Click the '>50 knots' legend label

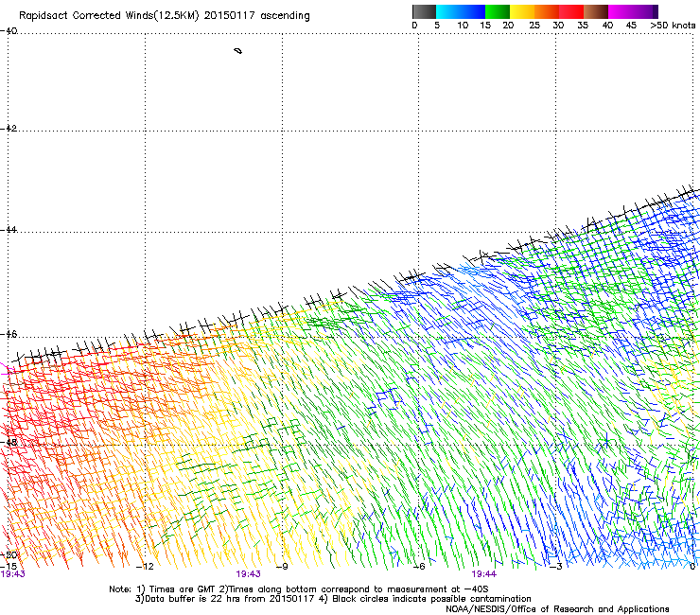673,26
